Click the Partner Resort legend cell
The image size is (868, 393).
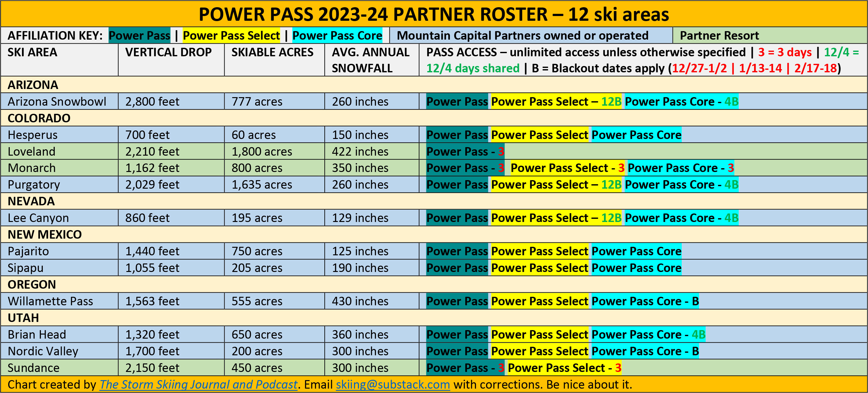(719, 35)
